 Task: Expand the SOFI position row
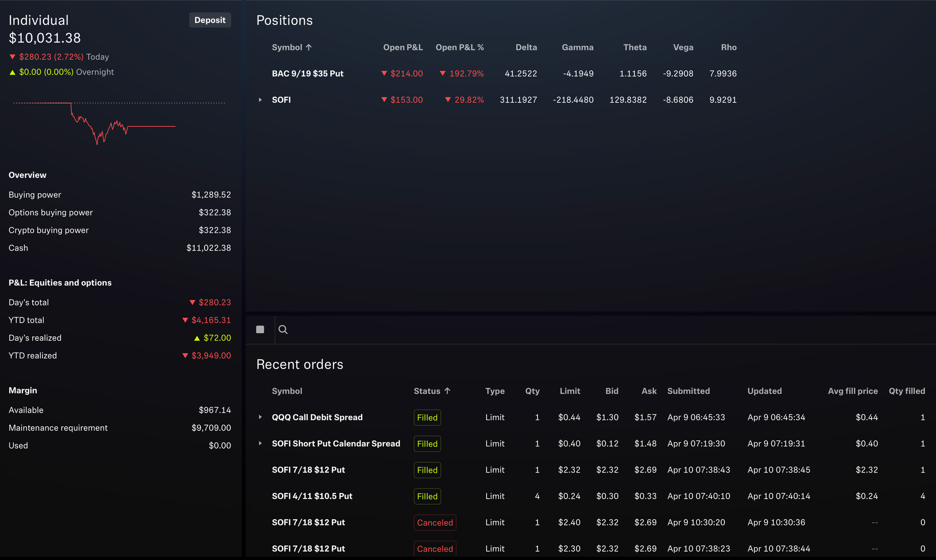[x=260, y=100]
